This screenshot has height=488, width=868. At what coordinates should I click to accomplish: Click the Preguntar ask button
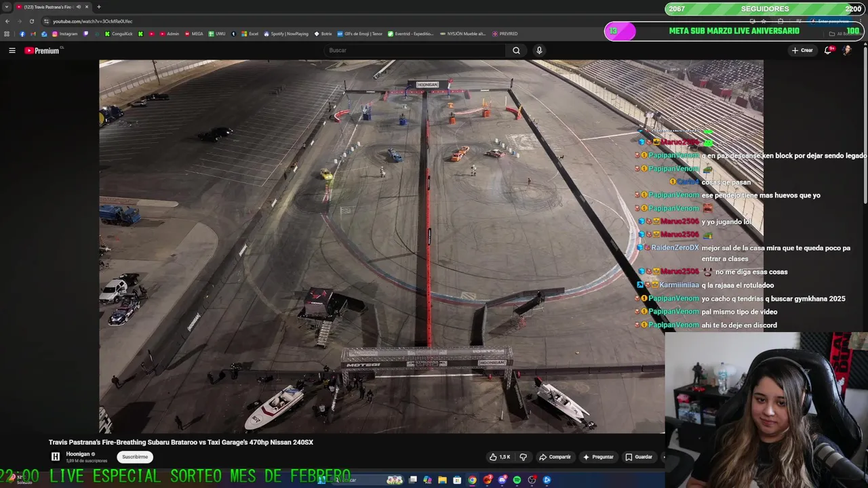pos(597,457)
